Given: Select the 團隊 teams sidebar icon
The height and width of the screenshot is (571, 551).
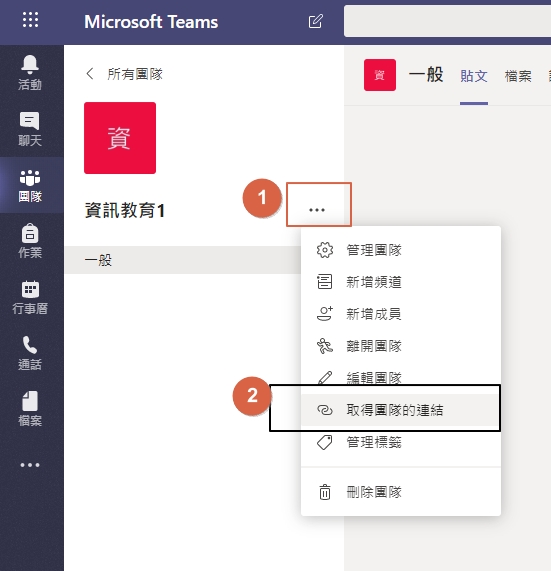Looking at the screenshot, I should point(30,185).
